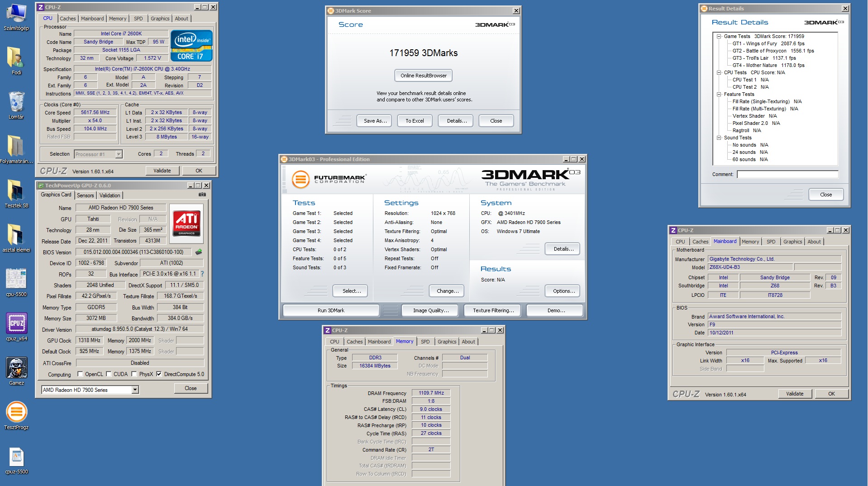Screen dimensions: 868x486
Task: Click the ATI Radeon logo in GPU-Z
Action: (186, 224)
